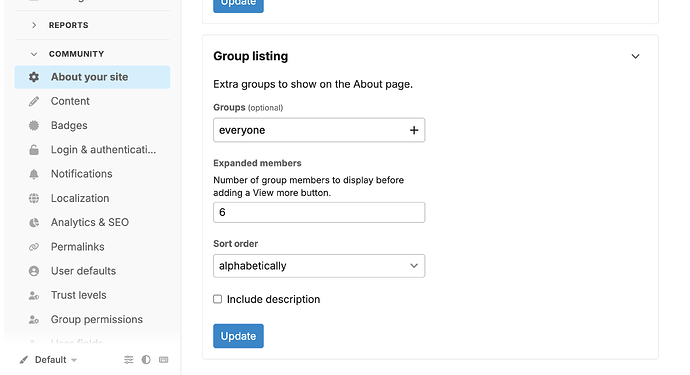Click the Expanded members number field
Image resolution: width=690 pixels, height=375 pixels.
[x=319, y=213]
